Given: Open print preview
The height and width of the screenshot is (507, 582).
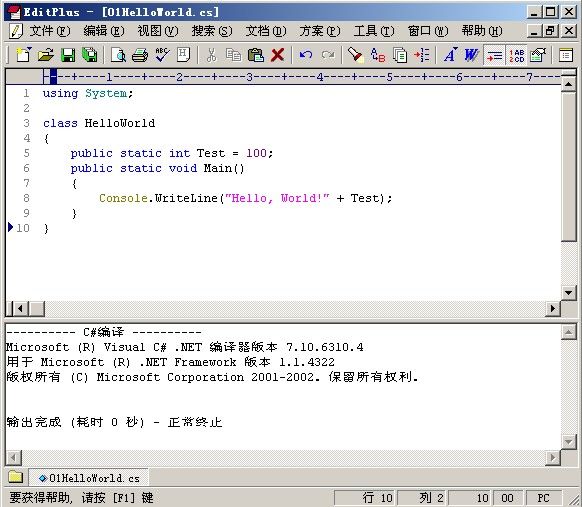Looking at the screenshot, I should [x=118, y=55].
